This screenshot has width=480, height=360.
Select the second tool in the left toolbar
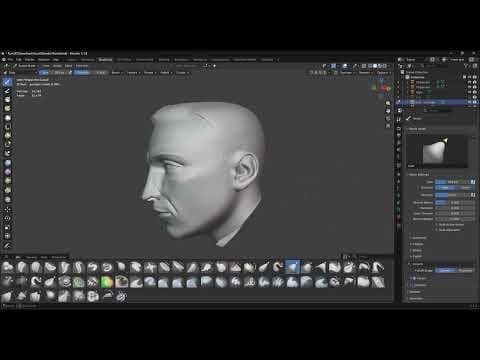coord(7,91)
